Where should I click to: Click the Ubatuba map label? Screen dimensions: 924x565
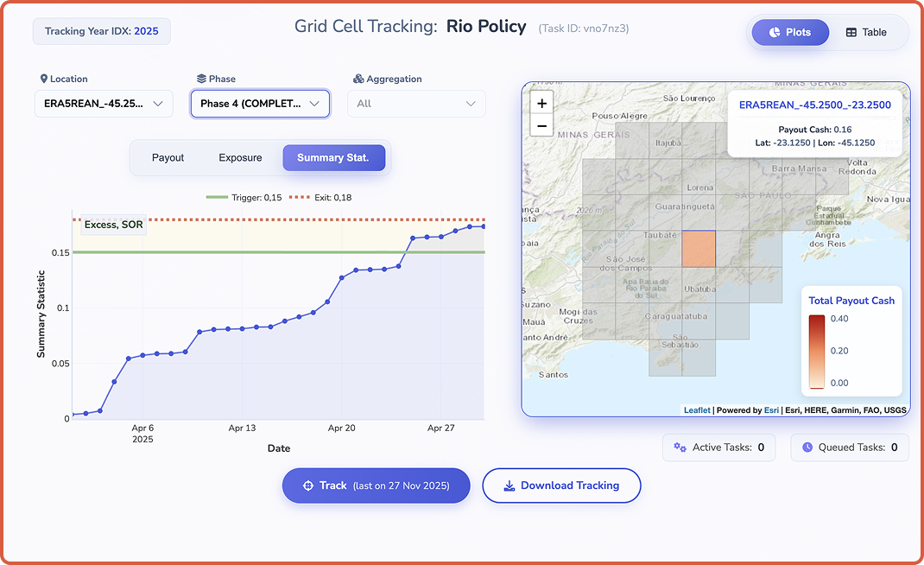click(x=700, y=289)
